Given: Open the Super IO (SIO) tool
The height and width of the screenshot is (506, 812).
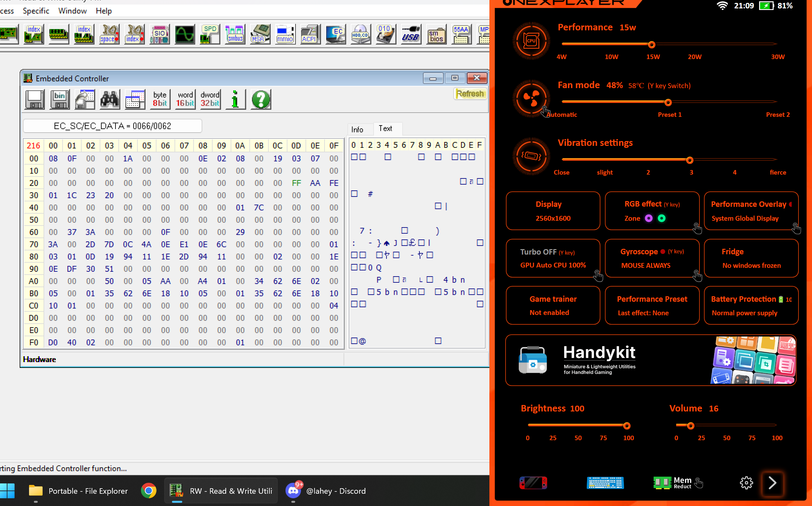Looking at the screenshot, I should (160, 34).
